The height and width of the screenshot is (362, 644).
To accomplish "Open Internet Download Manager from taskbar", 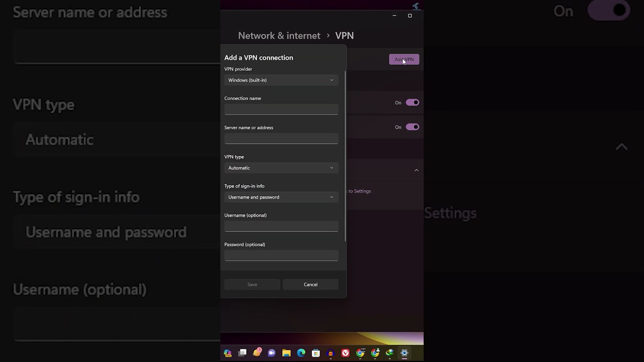I will 389,353.
